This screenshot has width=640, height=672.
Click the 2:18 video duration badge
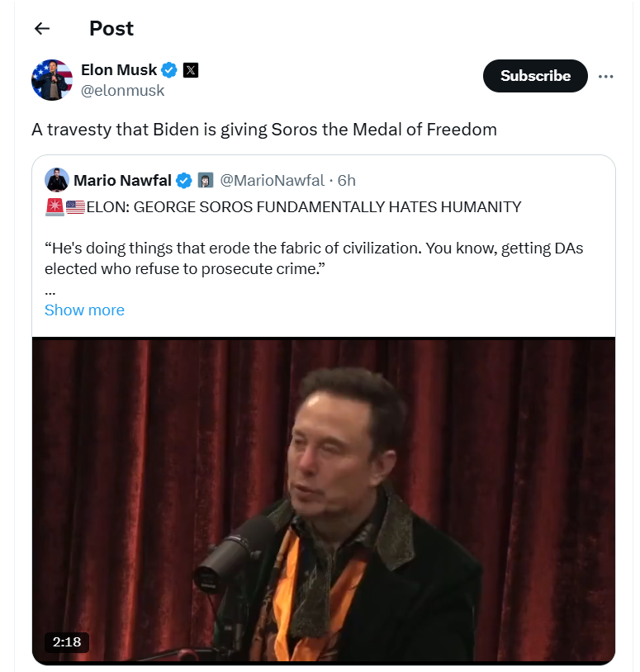click(x=67, y=642)
